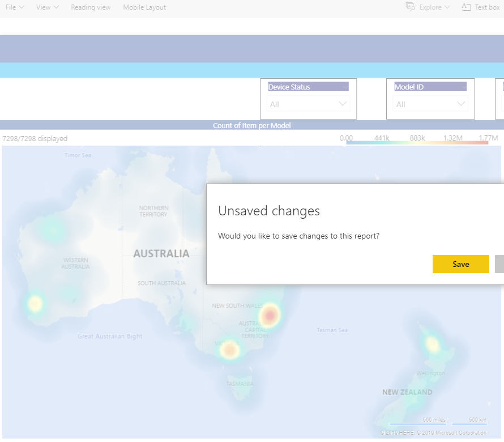Screen dimensions: 504x442
Task: Click the heatmap color legend bar
Action: point(417,142)
